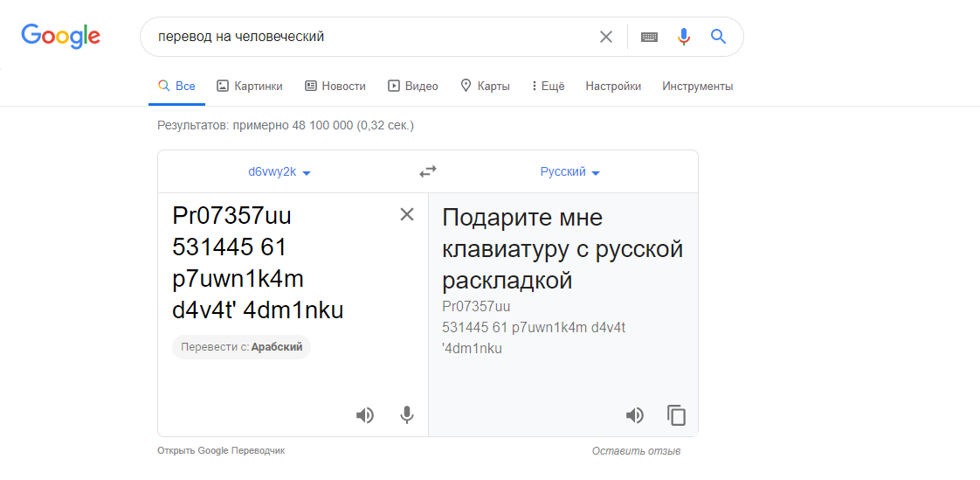980x480 pixels.
Task: Click the blue search magnifier icon
Action: pyautogui.click(x=718, y=37)
